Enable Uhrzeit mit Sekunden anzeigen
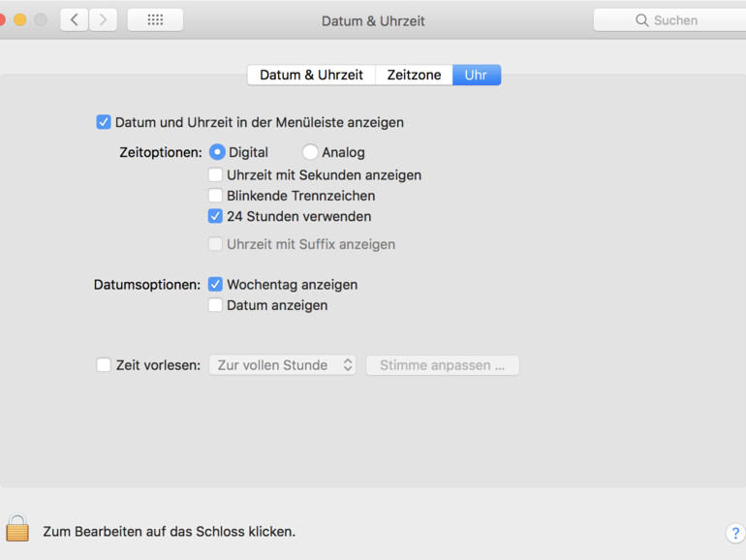 (x=215, y=175)
